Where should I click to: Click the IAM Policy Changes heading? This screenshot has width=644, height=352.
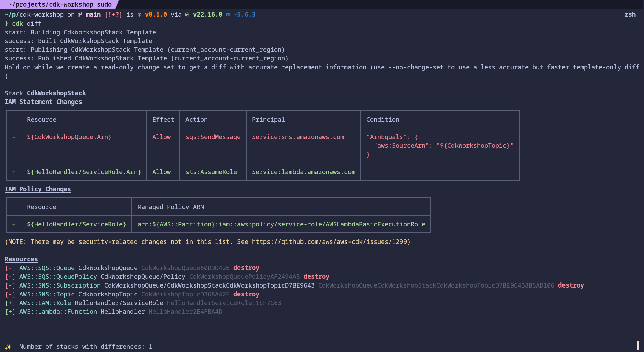[x=38, y=189]
